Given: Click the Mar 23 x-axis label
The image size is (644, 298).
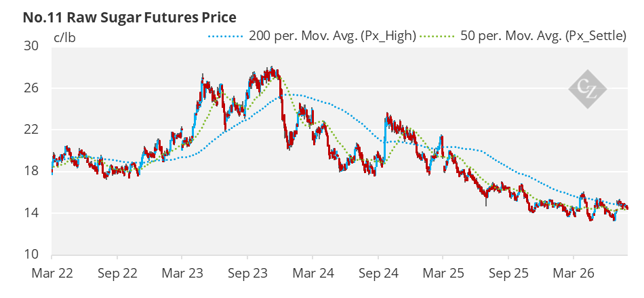Looking at the screenshot, I should 182,273.
